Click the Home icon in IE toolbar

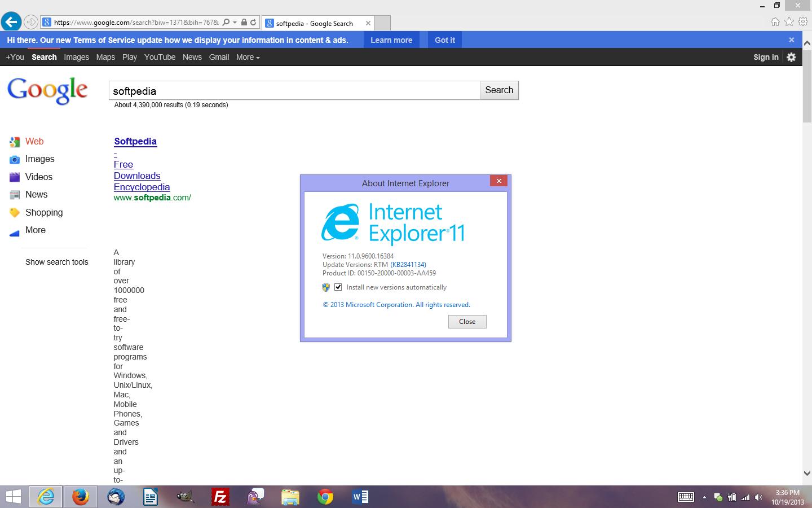(775, 22)
